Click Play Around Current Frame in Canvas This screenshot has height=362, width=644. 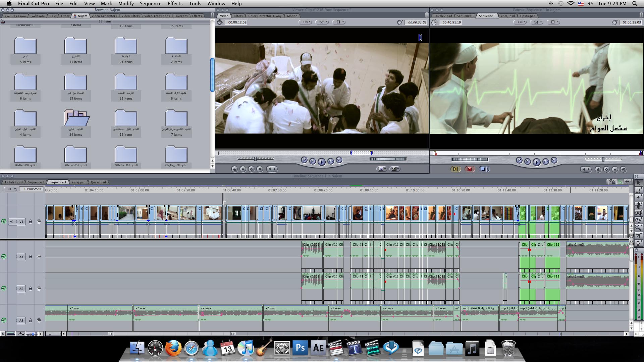pos(545,162)
